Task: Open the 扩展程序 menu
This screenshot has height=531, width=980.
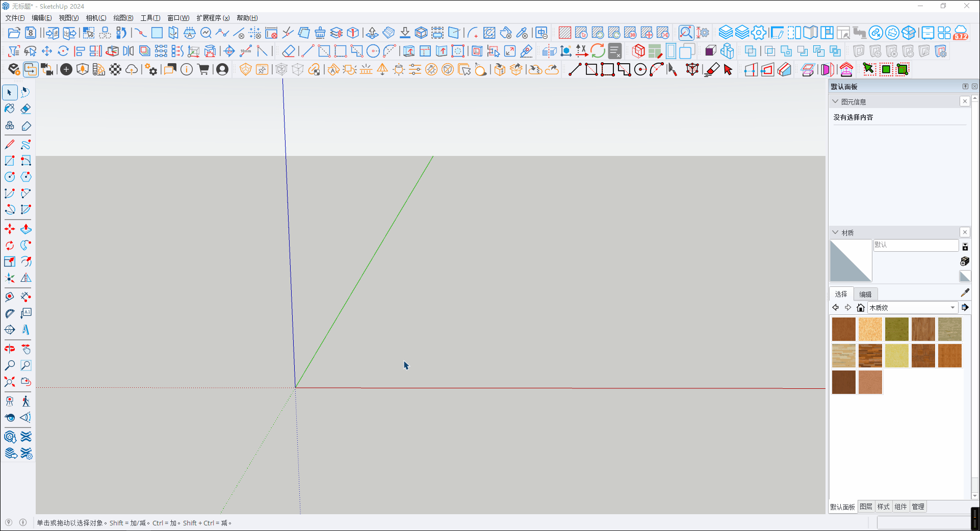Action: tap(213, 18)
